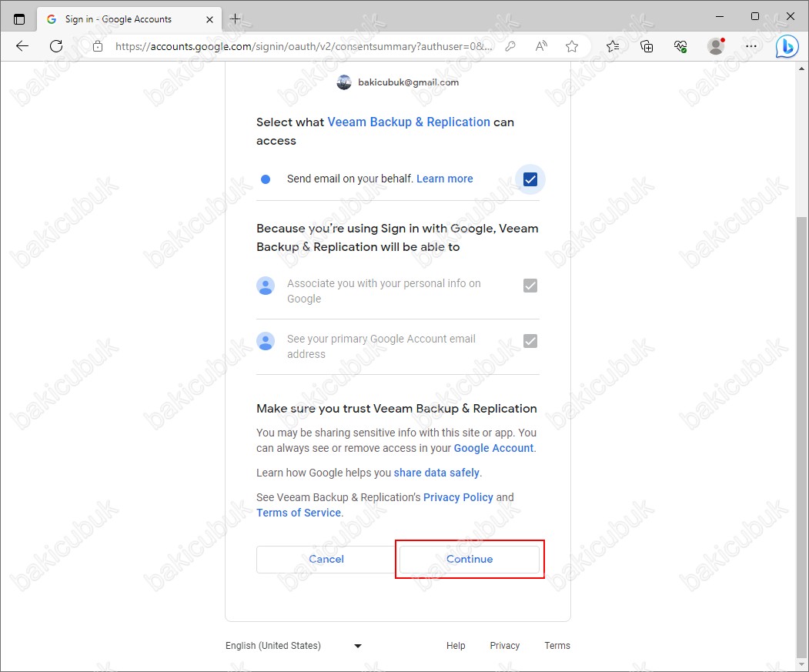The height and width of the screenshot is (672, 809).
Task: Select the Sign in - Google Accounts tab
Action: point(119,19)
